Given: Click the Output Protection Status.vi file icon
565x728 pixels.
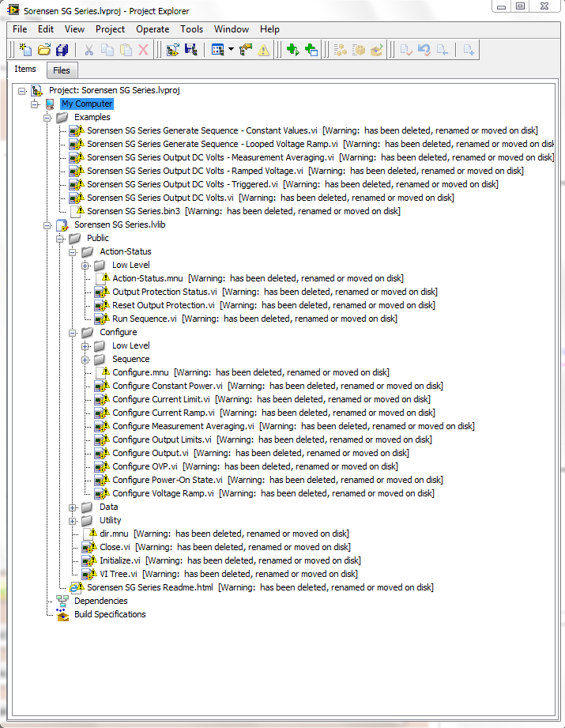Looking at the screenshot, I should 102,292.
